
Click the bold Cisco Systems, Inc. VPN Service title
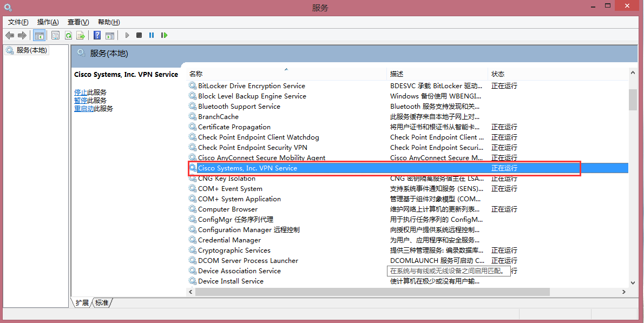pos(126,75)
